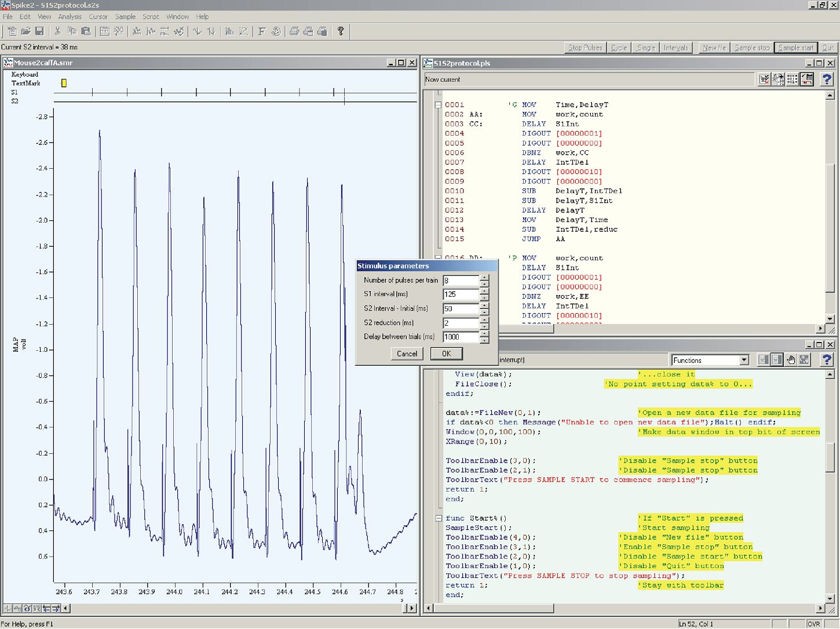840x629 pixels.
Task: Collapse the func Start% code block
Action: click(x=438, y=518)
